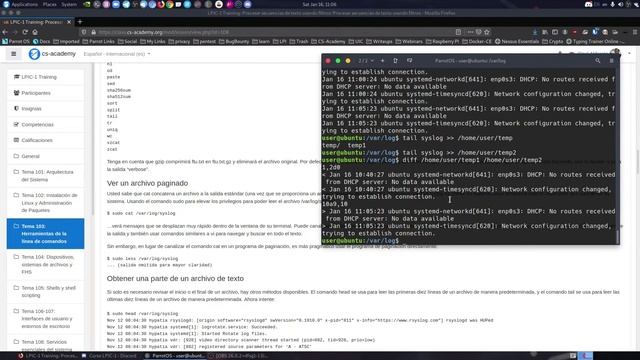Open the Parrot OS bookmark
This screenshot has width=640, height=360.
tap(16, 41)
